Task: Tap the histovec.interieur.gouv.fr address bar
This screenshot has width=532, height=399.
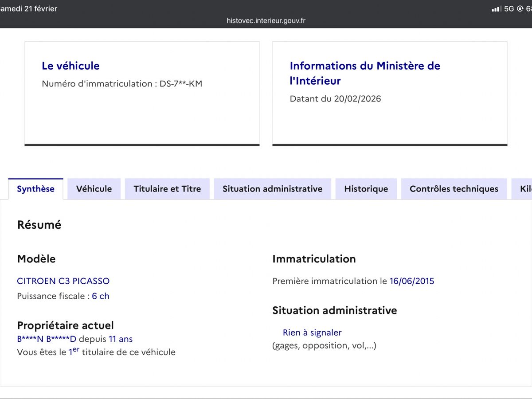Action: [266, 20]
